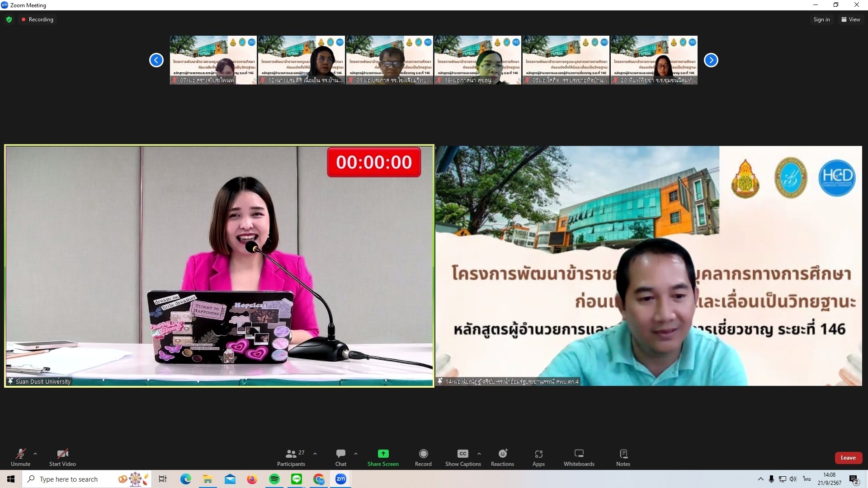Open Whiteboards
Screen dimensions: 868x488
point(579,454)
